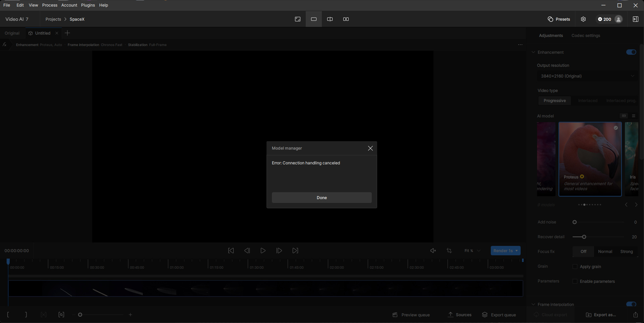644x323 pixels.
Task: Click the Recover detail slider handle
Action: pyautogui.click(x=584, y=237)
